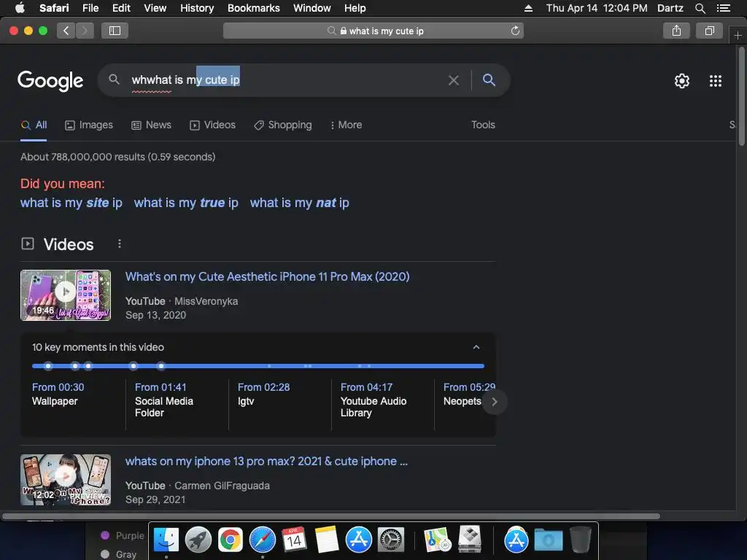Screen dimensions: 747x560
Task: Click the vertical page scrollbar
Action: [741, 96]
